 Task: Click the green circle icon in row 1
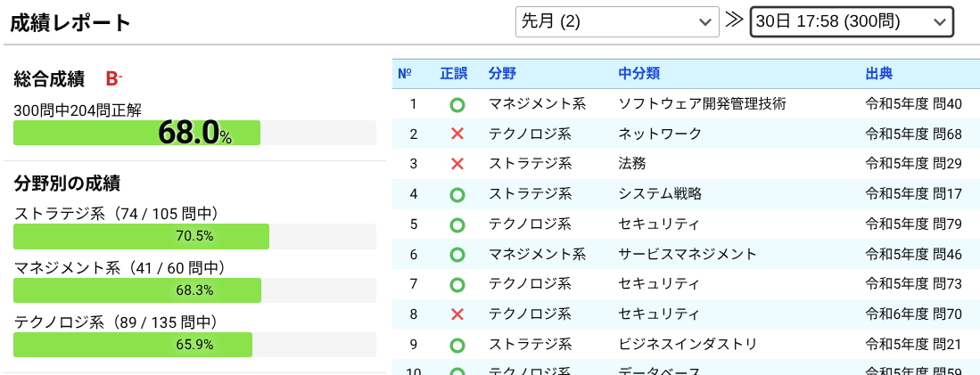(457, 104)
